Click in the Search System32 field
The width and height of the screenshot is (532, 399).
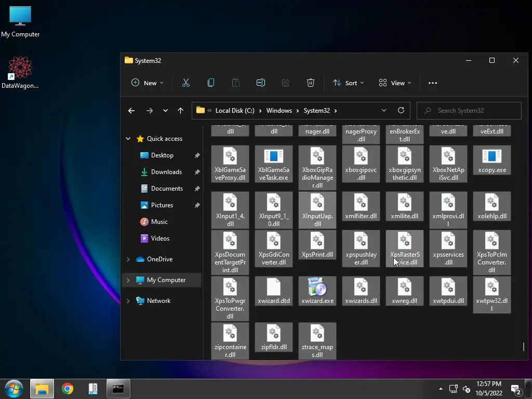[x=469, y=111]
